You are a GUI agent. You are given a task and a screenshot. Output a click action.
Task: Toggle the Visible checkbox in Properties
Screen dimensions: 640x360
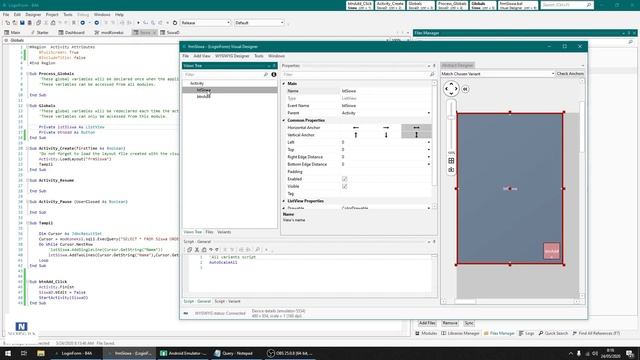click(344, 187)
